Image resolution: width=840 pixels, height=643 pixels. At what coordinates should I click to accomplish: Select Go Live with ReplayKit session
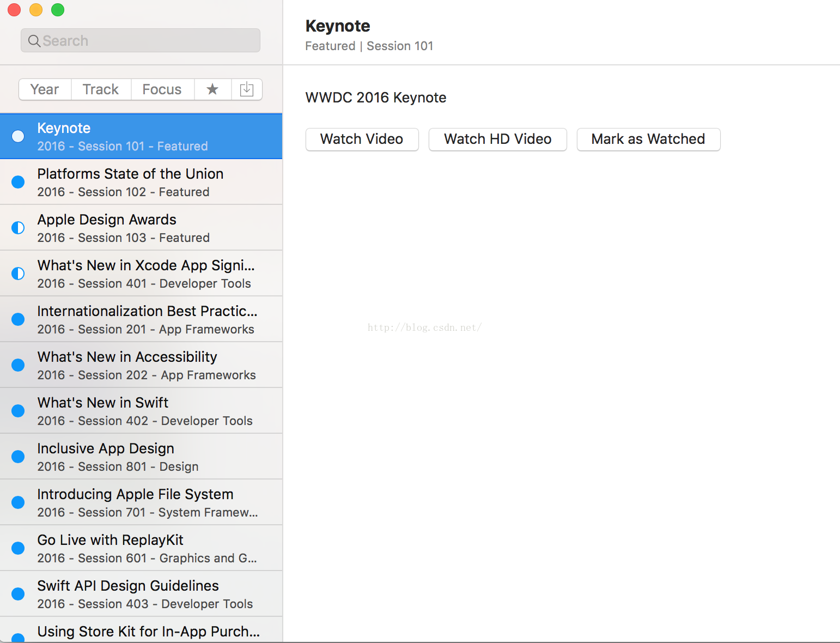(141, 548)
